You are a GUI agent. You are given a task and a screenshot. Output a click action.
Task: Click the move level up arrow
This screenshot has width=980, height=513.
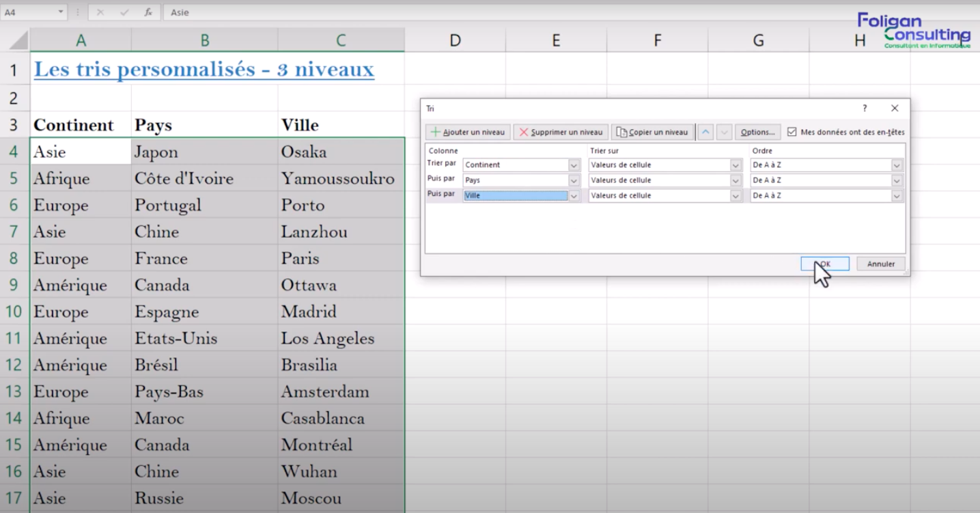point(706,132)
